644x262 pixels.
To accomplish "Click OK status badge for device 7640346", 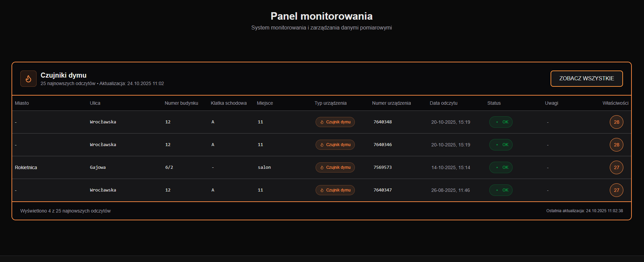I will [501, 145].
